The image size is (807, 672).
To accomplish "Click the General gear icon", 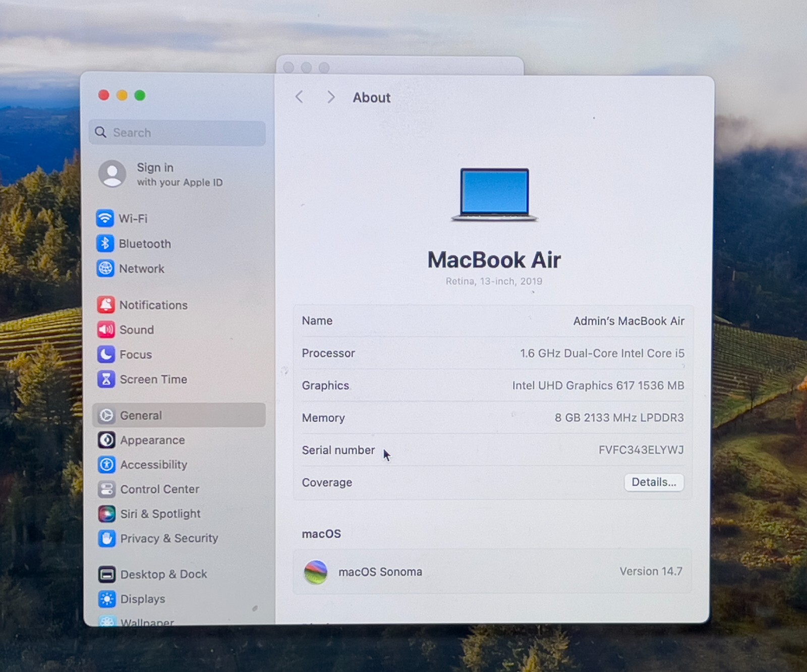I will click(x=106, y=415).
